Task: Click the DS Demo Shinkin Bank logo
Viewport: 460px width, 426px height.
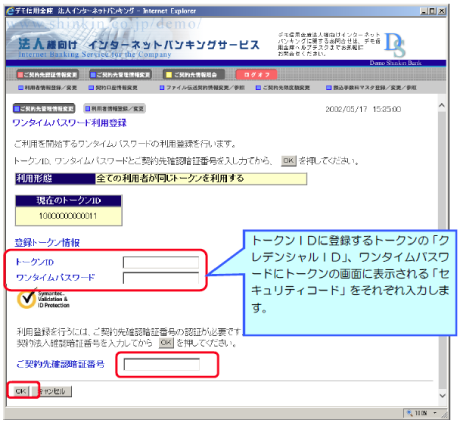Action: click(x=395, y=46)
